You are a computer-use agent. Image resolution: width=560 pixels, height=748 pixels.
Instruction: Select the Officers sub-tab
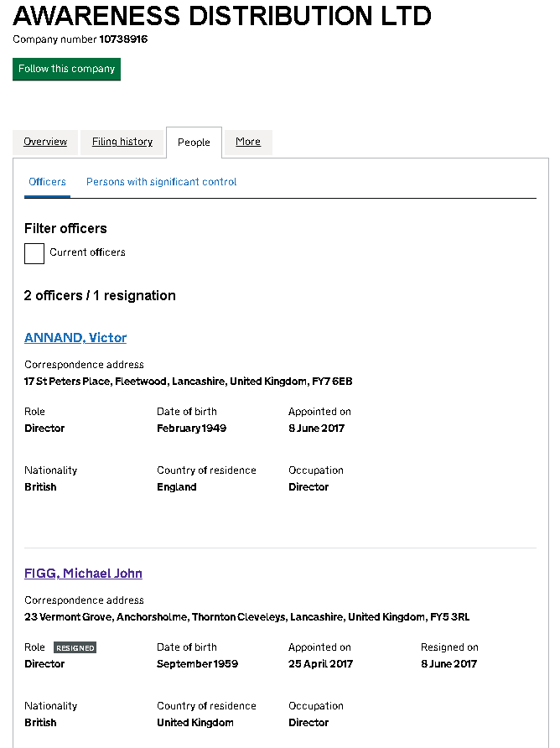click(47, 182)
